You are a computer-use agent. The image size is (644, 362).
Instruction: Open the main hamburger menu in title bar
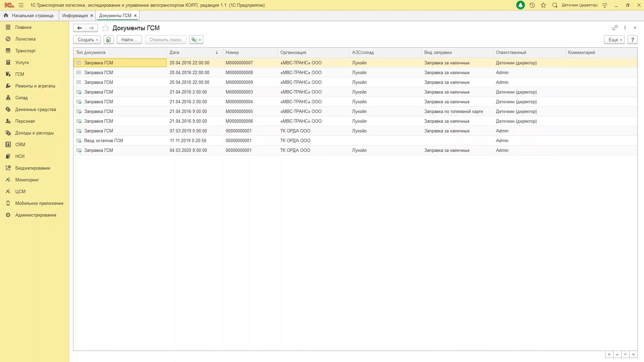[x=21, y=5]
